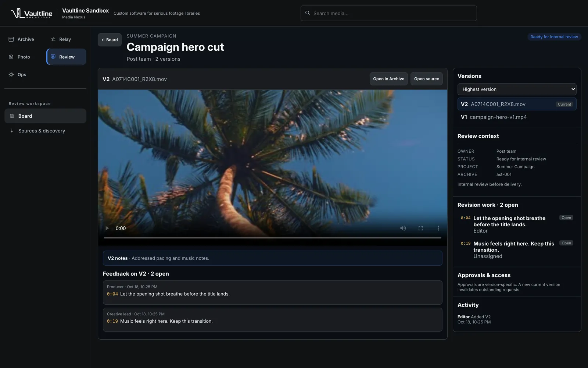The width and height of the screenshot is (588, 368).
Task: Open the 0:19 music revision item
Action: (x=517, y=250)
